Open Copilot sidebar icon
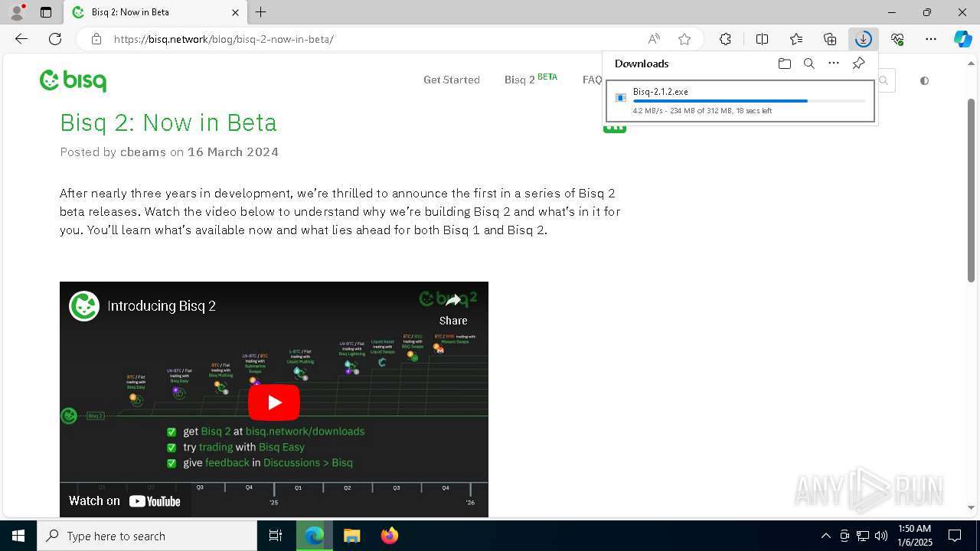This screenshot has height=551, width=980. (x=963, y=39)
